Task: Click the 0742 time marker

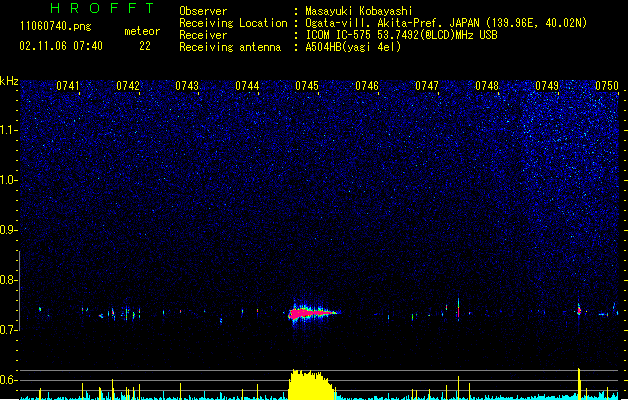Action: (128, 86)
